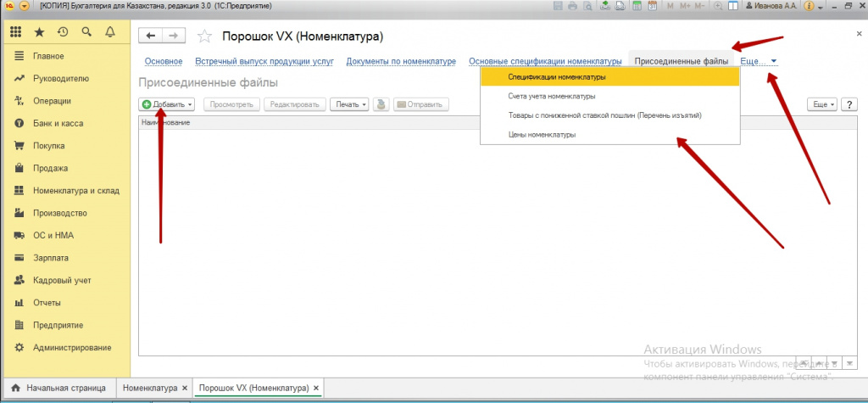Open the notifications bell icon
The image size is (868, 403).
point(110,32)
